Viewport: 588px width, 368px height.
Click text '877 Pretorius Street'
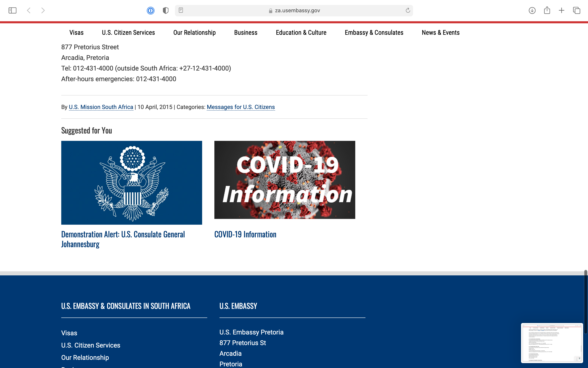90,47
